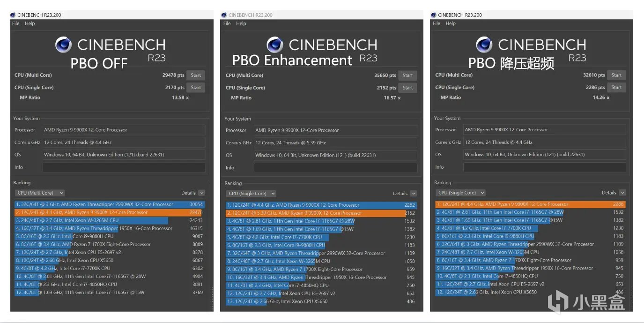Select Core i7-7700K row scoring 6302
This screenshot has height=323, width=644.
(110, 268)
